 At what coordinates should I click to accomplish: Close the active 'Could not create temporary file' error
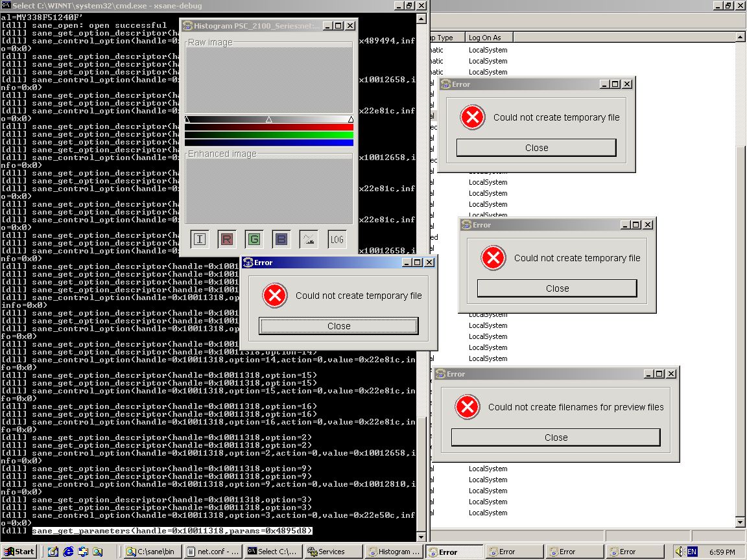click(338, 326)
